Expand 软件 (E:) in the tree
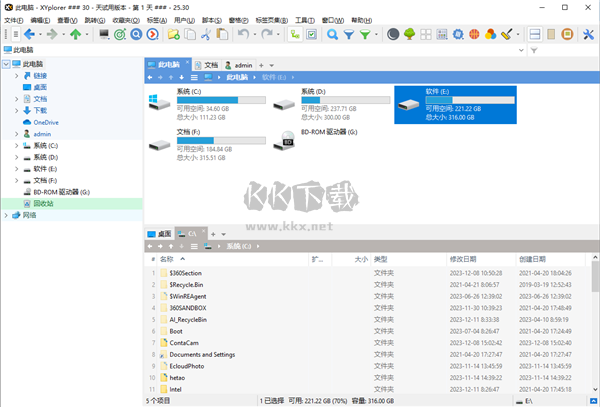 [16, 169]
